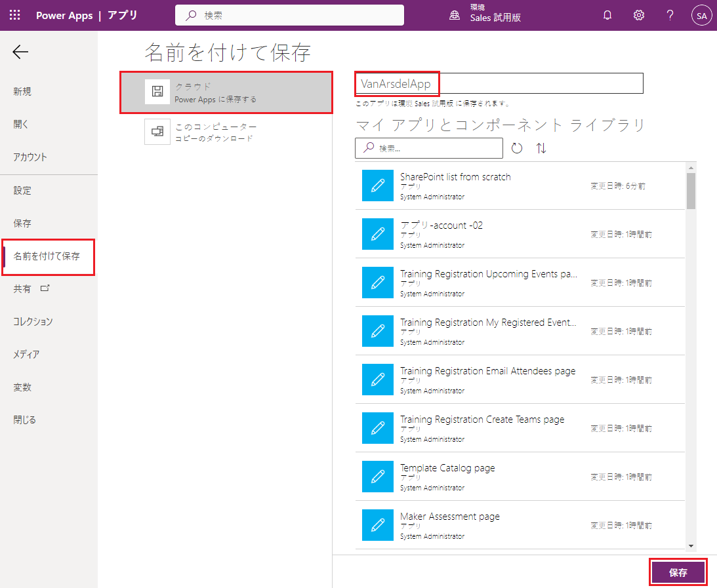The height and width of the screenshot is (588, 717).
Task: Open the help question mark
Action: 670,16
